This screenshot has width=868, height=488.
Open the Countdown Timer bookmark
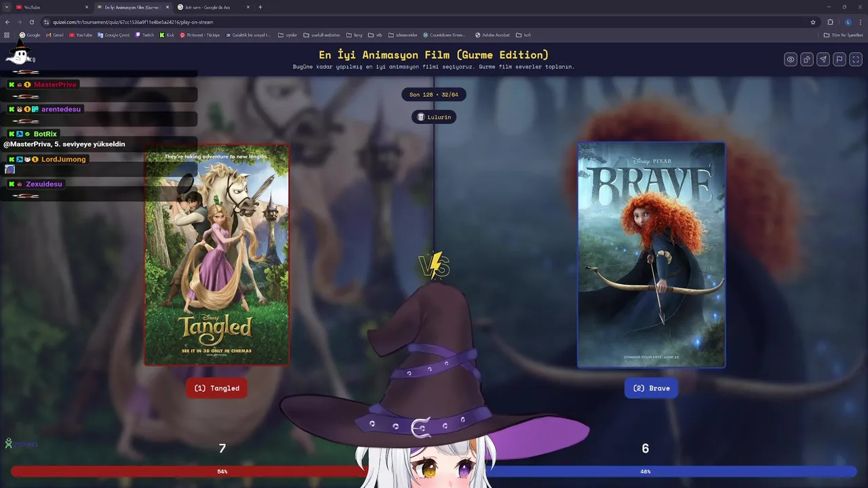point(445,35)
